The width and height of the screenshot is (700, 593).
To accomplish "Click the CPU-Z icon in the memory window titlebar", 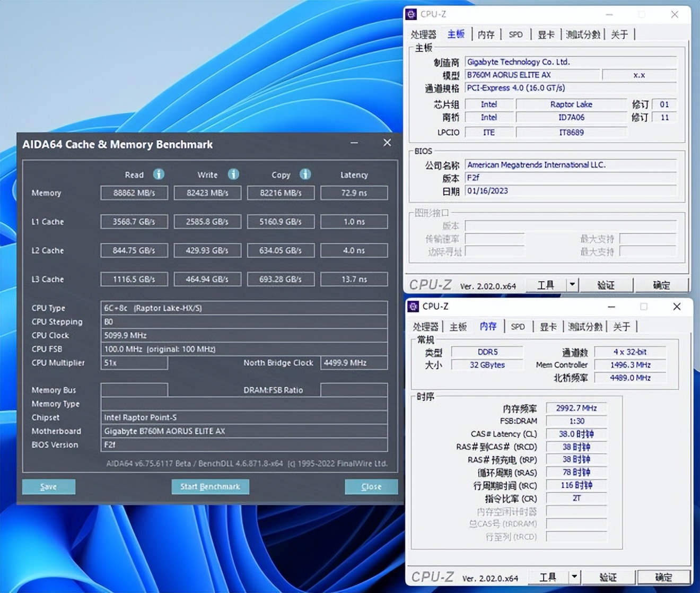I will click(413, 307).
